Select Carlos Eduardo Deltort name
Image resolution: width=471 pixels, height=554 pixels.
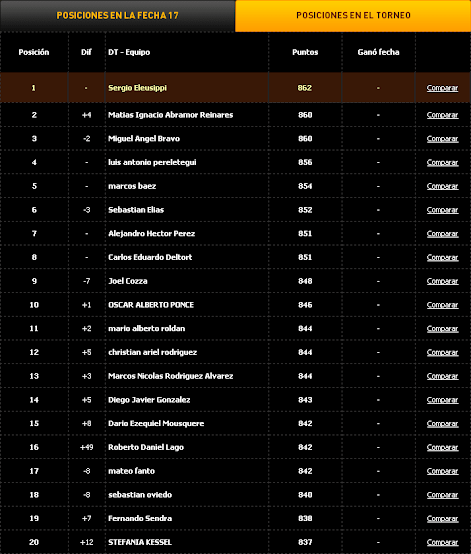150,257
